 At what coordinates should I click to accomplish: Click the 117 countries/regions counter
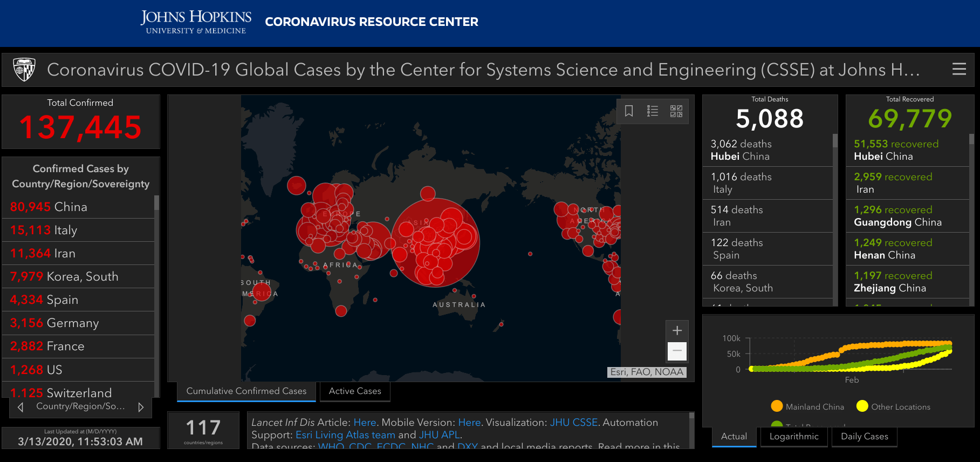203,430
